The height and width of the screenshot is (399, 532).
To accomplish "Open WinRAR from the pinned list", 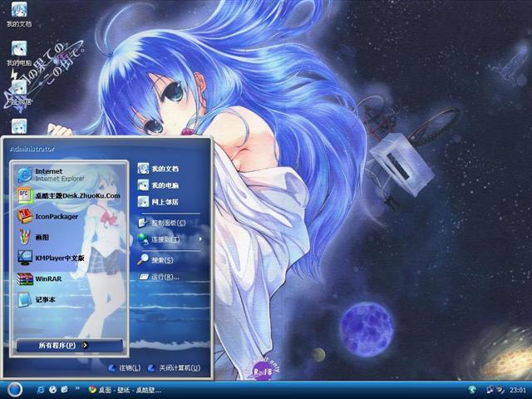I will (x=48, y=278).
